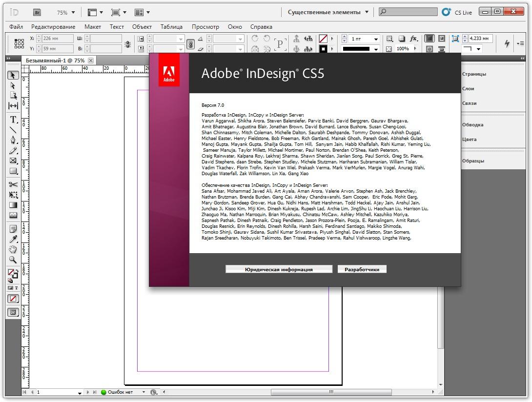
Task: Open the Файл menu
Action: [x=16, y=27]
